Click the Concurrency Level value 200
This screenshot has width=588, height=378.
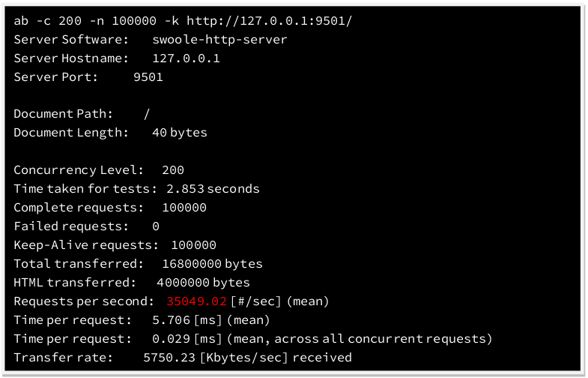[172, 170]
